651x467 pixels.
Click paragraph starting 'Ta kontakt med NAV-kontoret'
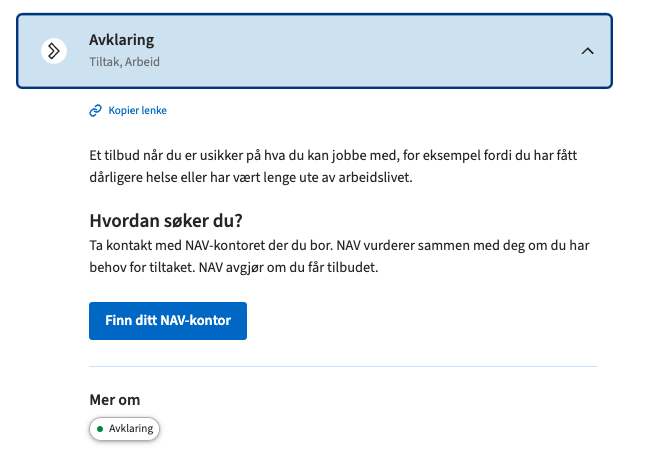(339, 256)
